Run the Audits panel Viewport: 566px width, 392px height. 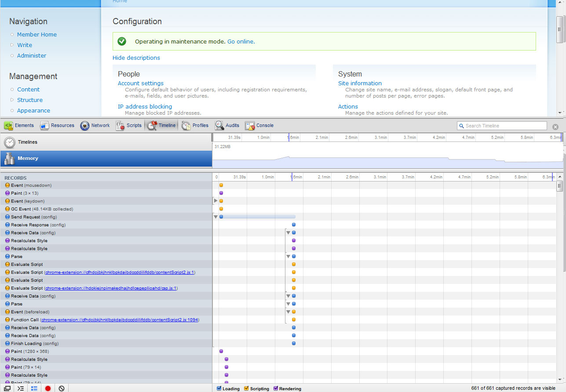pyautogui.click(x=227, y=125)
